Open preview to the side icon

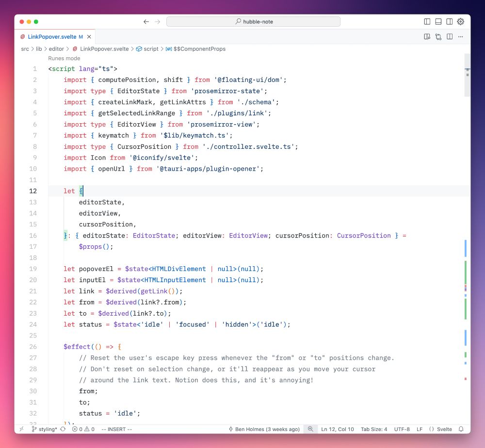(x=427, y=37)
